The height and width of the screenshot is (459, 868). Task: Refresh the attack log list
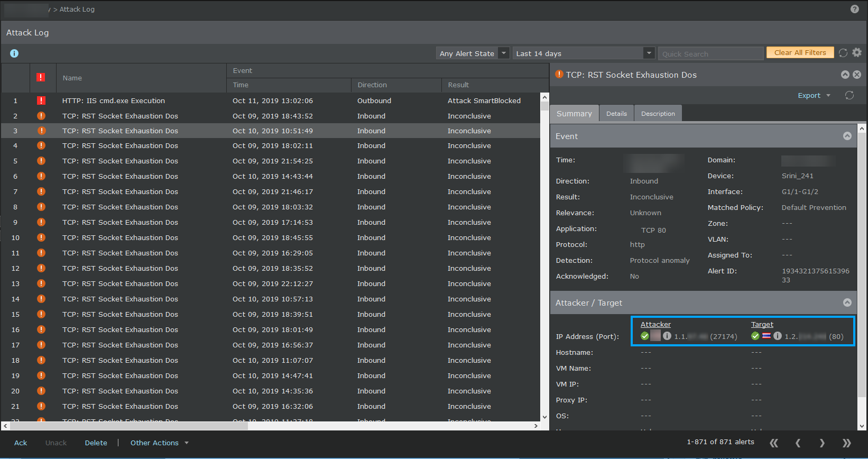point(843,53)
